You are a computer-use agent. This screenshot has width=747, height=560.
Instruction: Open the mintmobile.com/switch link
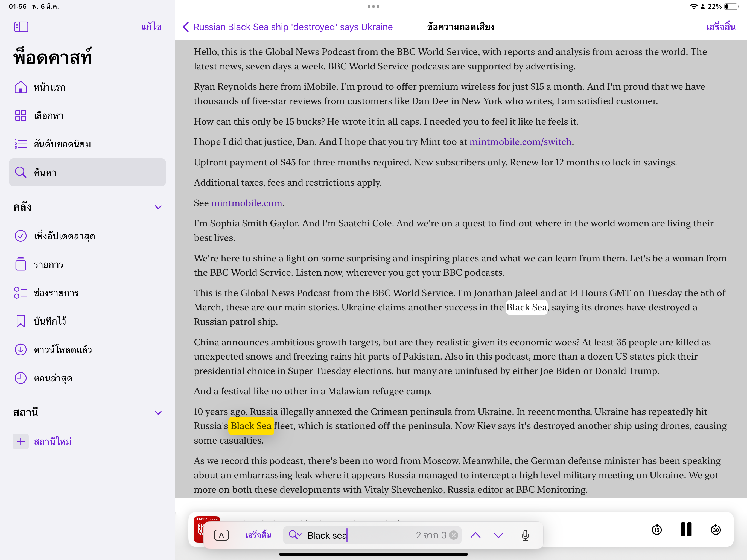(x=520, y=142)
